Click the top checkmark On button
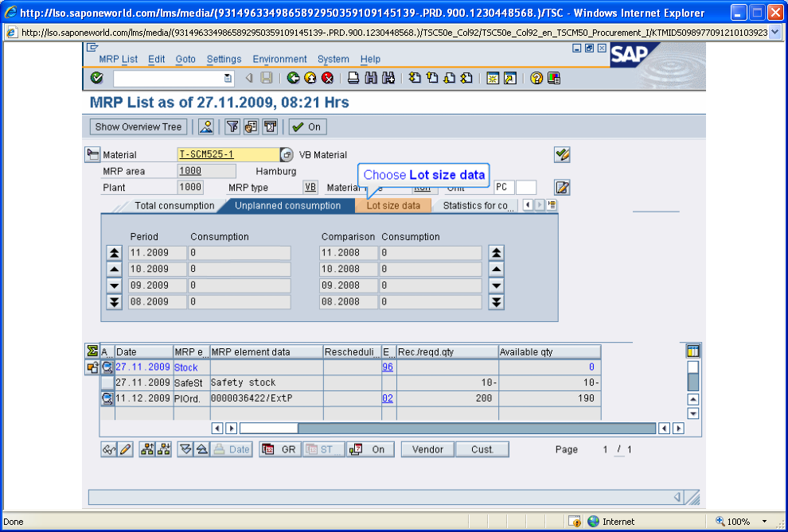The width and height of the screenshot is (788, 532). coord(307,127)
